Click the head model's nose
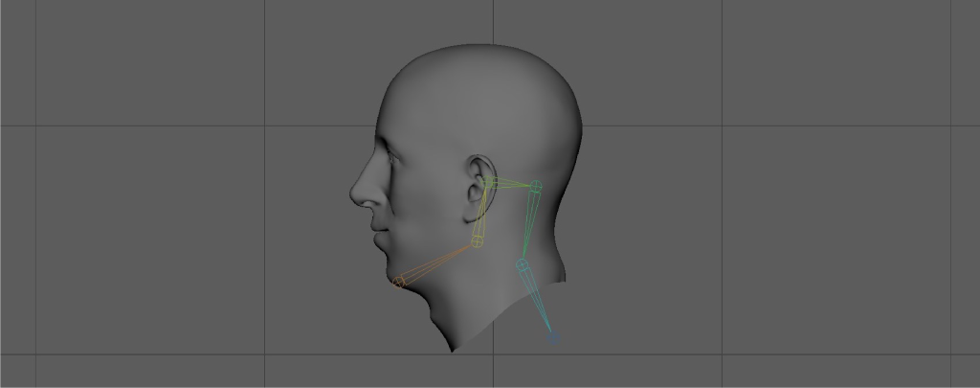Image resolution: width=980 pixels, height=388 pixels. [x=366, y=188]
